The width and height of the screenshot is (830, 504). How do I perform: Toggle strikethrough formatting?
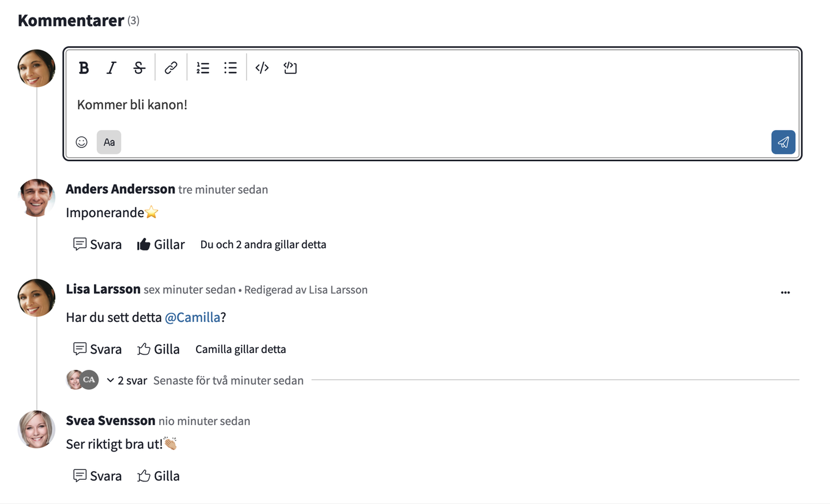pos(139,68)
